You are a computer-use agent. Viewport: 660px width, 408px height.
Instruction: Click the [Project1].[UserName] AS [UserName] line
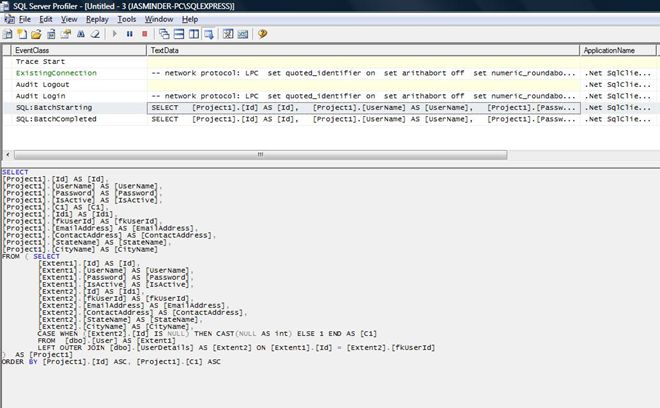[x=82, y=186]
